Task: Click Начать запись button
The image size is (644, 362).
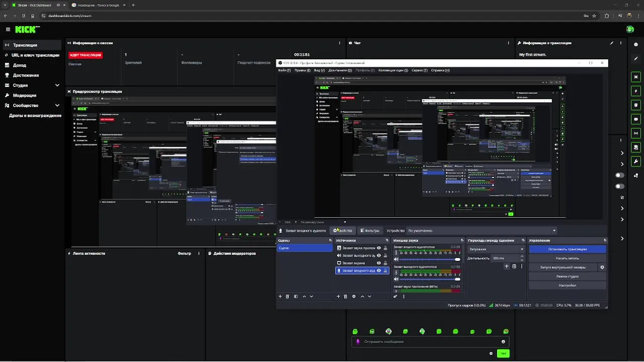Action: [x=568, y=258]
